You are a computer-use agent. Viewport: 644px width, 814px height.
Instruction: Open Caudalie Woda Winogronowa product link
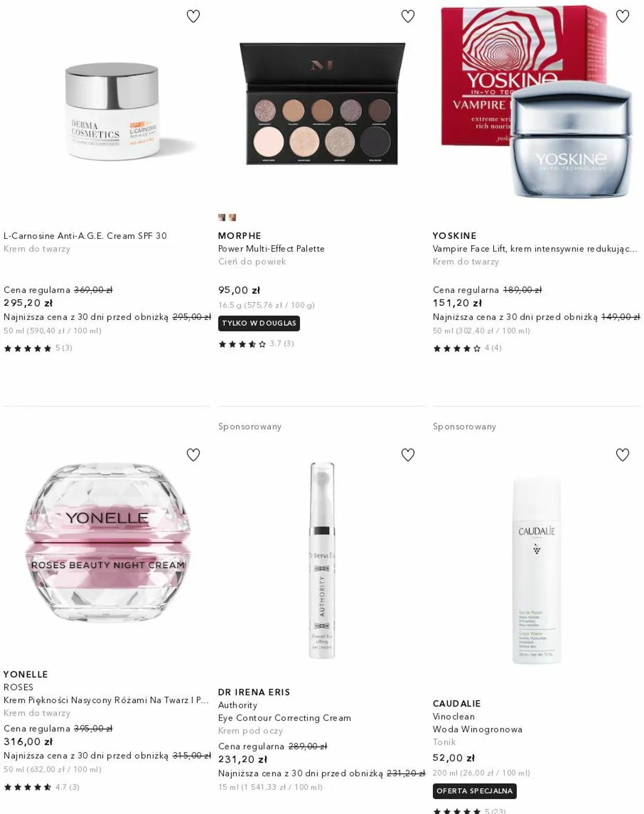[x=478, y=730]
